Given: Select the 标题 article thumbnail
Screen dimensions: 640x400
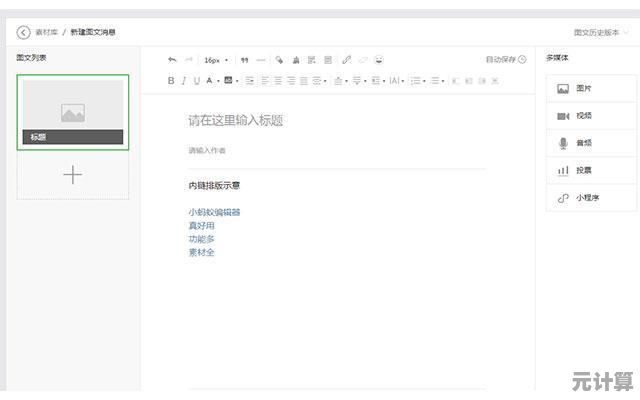Looking at the screenshot, I should [x=73, y=112].
